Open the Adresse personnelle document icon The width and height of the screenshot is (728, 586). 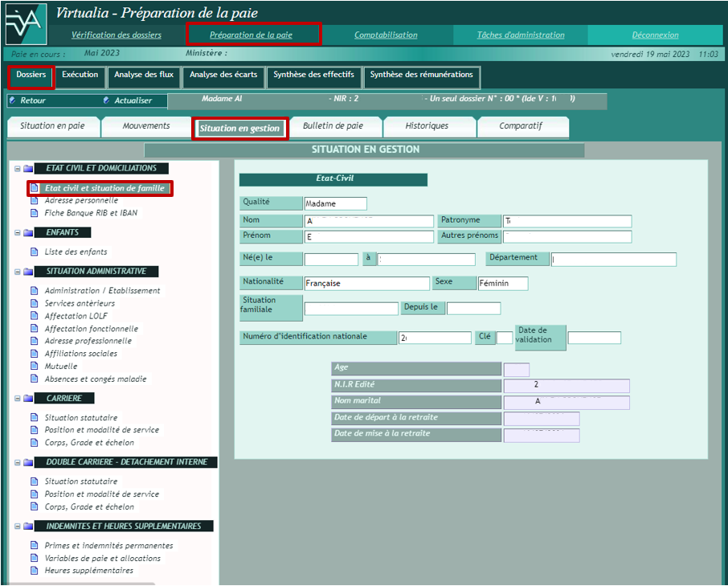click(x=35, y=200)
